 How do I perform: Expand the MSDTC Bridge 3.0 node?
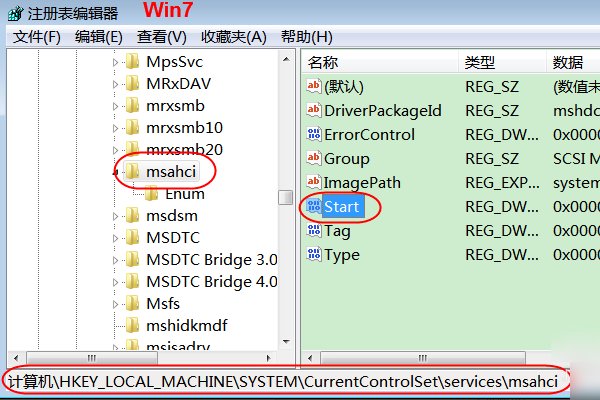pos(116,260)
